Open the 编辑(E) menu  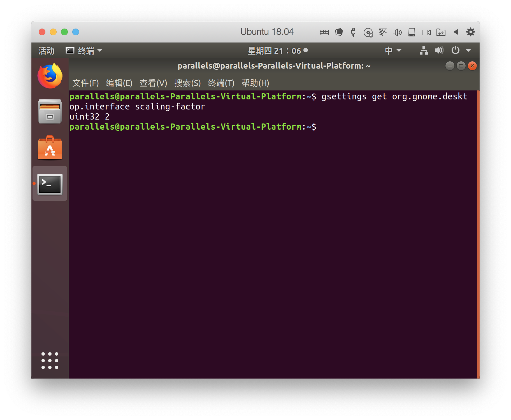119,83
